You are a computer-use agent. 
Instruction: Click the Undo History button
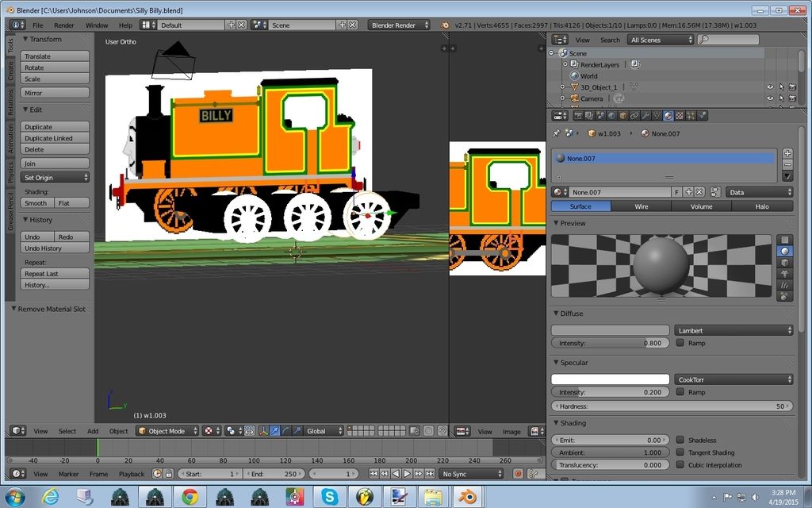click(55, 248)
